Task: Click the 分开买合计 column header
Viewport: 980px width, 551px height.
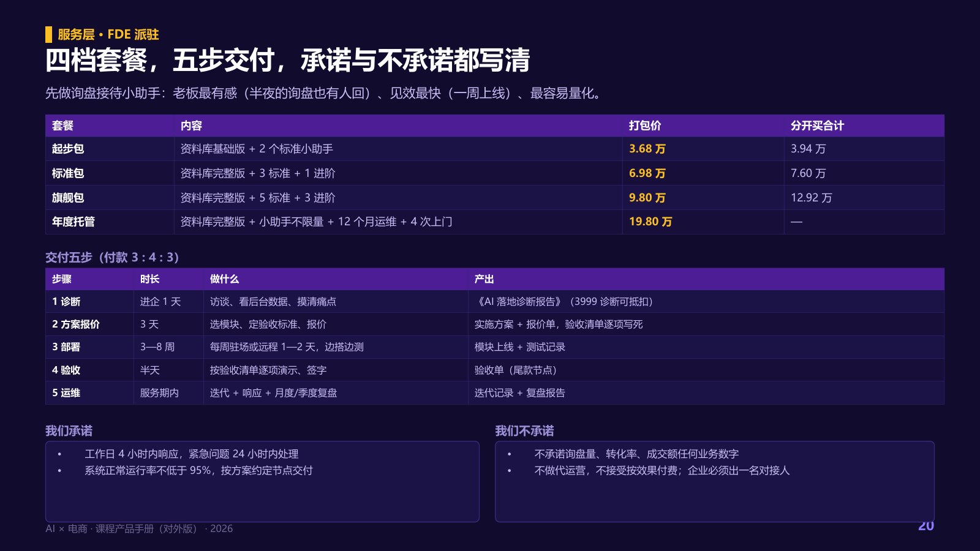Action: pyautogui.click(x=864, y=126)
